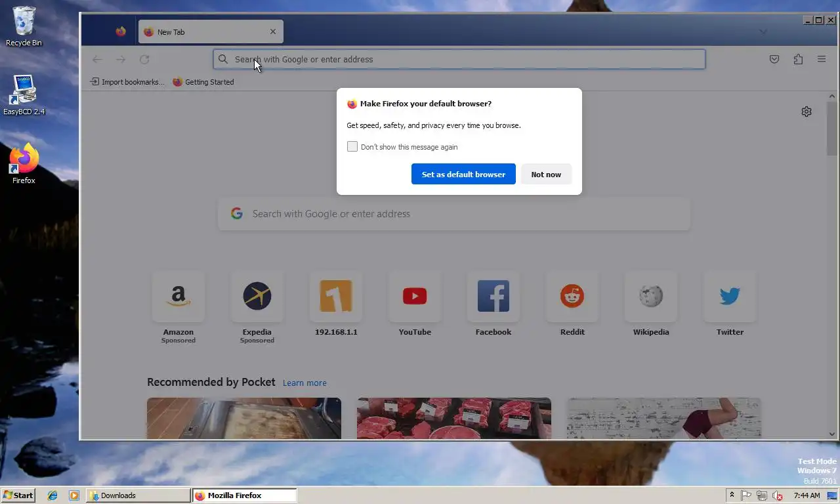Focus the Google search box on page
Image resolution: width=840 pixels, height=504 pixels.
454,214
